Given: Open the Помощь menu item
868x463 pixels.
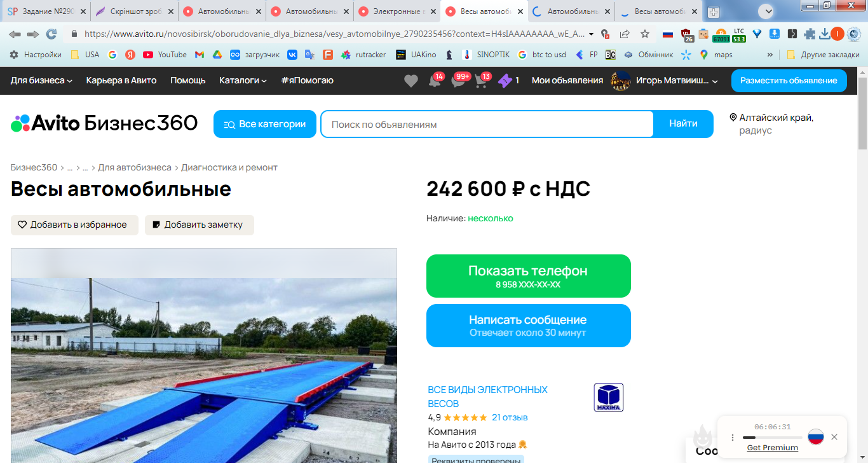Looking at the screenshot, I should 188,81.
